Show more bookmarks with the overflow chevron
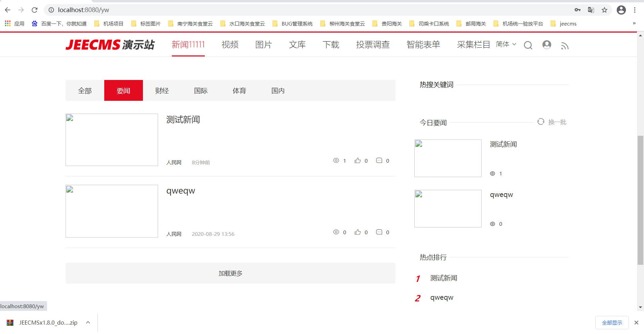Screen dimensions: 644x334 634,23
